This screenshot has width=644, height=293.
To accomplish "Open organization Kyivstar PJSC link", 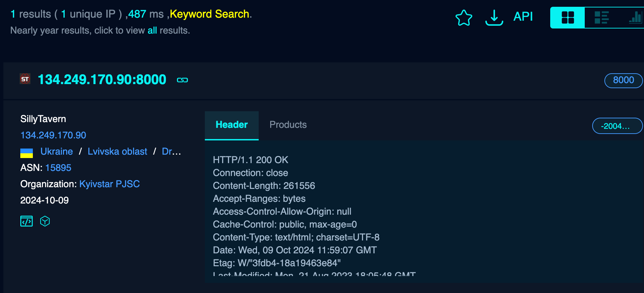I will point(109,184).
